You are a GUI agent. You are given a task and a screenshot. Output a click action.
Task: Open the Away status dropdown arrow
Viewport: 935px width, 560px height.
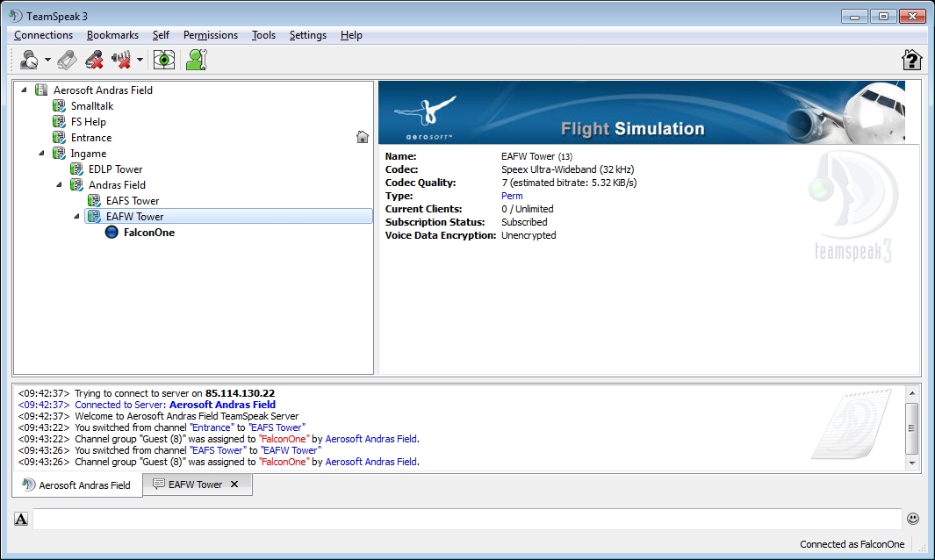[x=47, y=60]
